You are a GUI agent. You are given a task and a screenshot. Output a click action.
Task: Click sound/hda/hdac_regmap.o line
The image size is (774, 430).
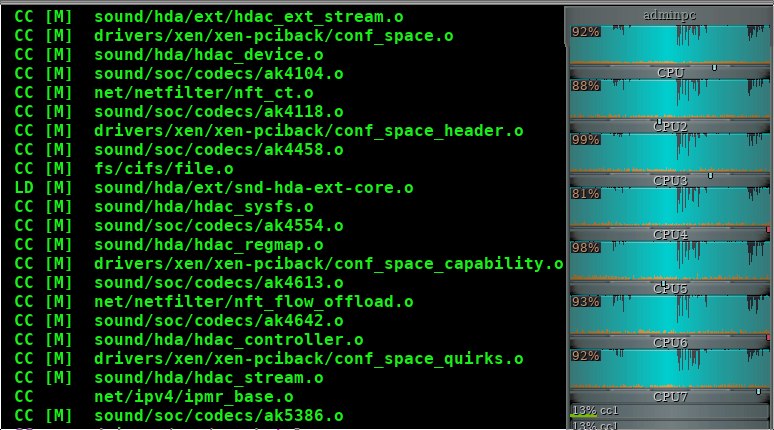pos(169,245)
